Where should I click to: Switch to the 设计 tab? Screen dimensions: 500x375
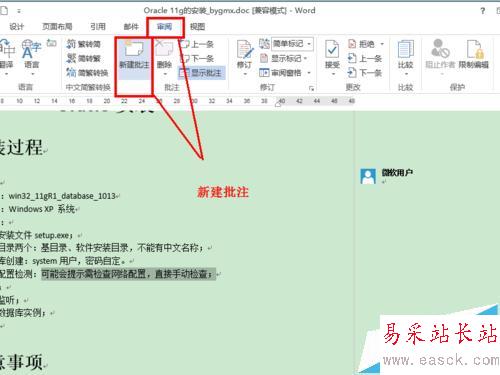point(16,26)
